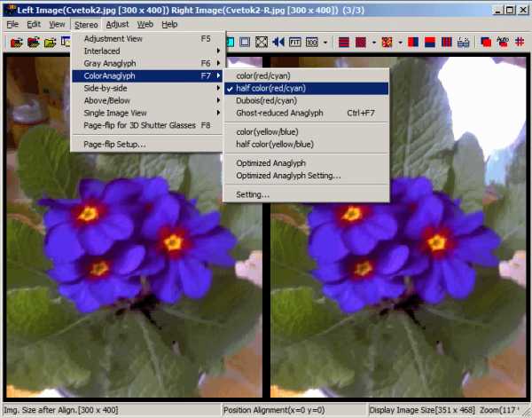Viewport: 532px width, 418px height.
Task: Click the red hash grid adjustment icon
Action: 520,42
